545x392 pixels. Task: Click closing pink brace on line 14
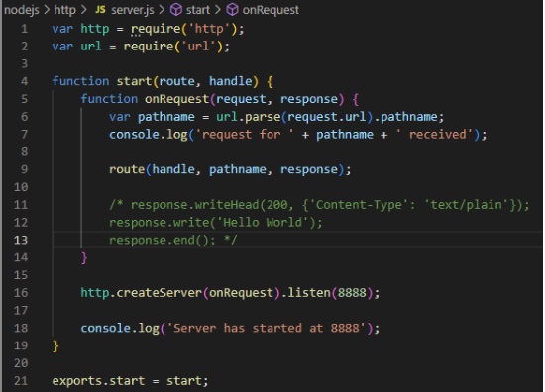(84, 257)
